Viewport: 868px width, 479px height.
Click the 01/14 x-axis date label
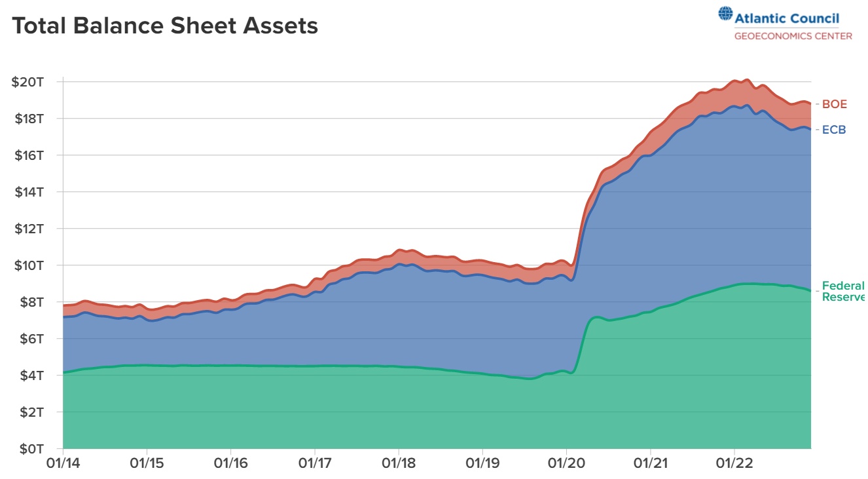[63, 463]
